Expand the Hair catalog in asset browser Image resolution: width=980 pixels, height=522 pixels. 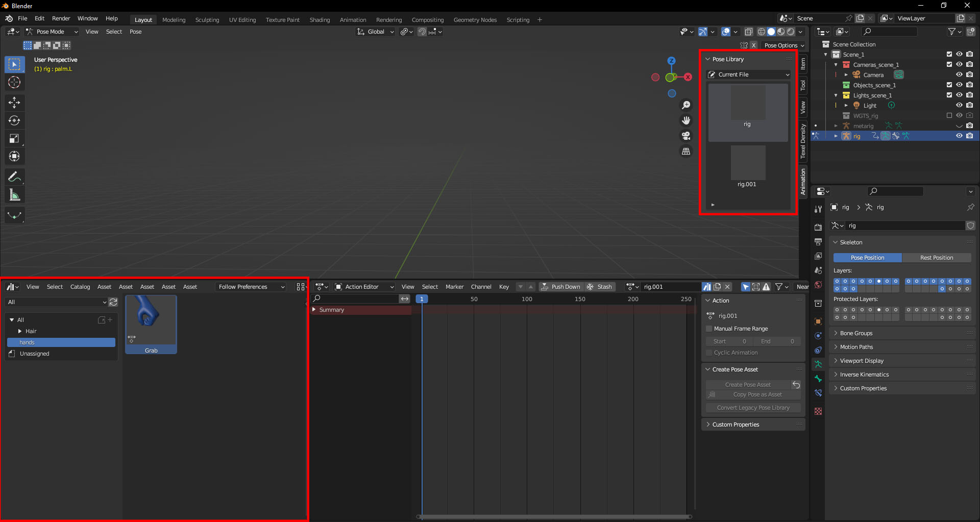click(20, 331)
